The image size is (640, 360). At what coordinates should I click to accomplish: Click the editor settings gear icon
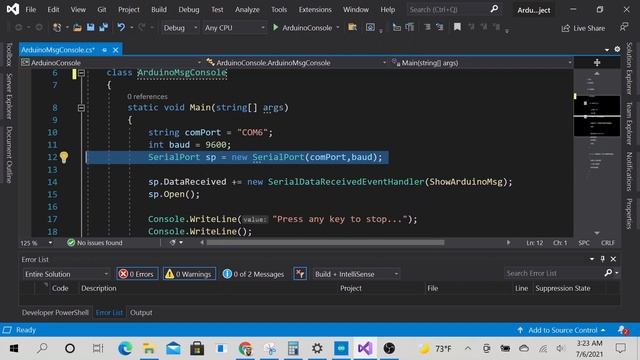(618, 49)
